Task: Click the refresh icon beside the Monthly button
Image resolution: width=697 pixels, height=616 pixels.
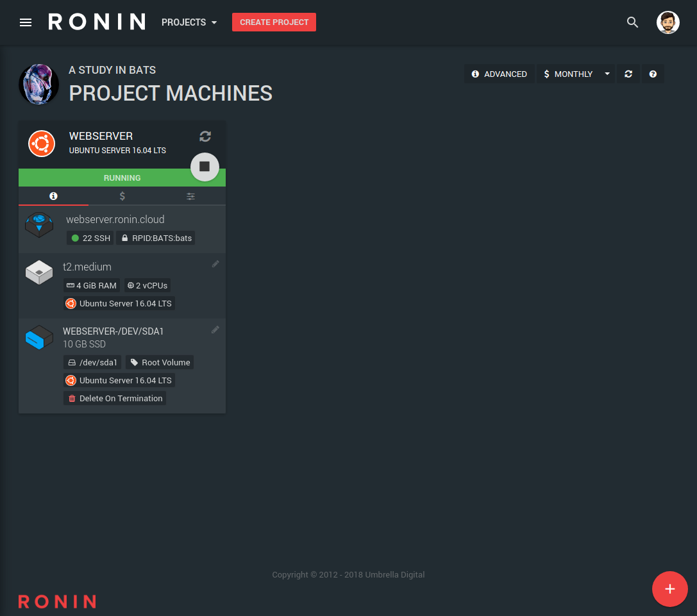Action: pos(628,74)
